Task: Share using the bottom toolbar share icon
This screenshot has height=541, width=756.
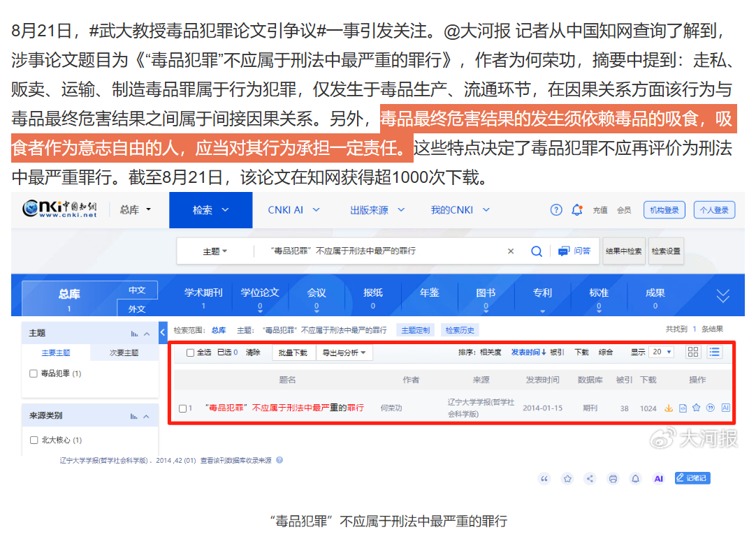Action: pos(590,478)
